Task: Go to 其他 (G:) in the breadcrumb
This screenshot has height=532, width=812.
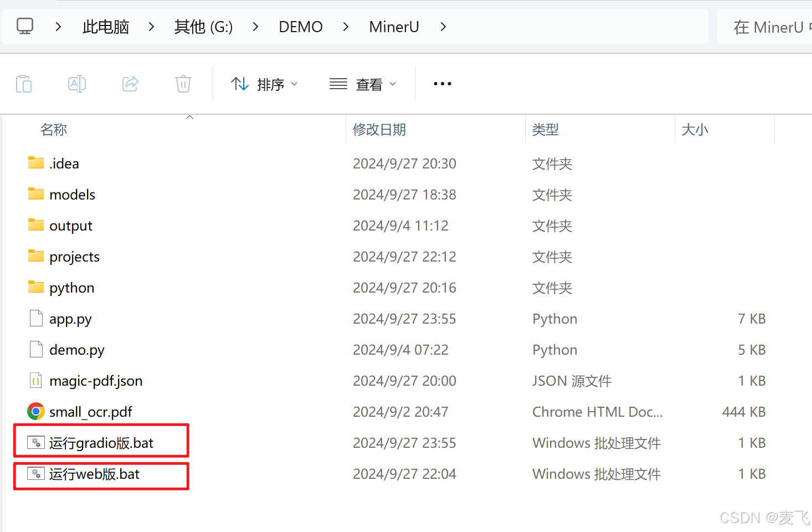Action: click(203, 27)
